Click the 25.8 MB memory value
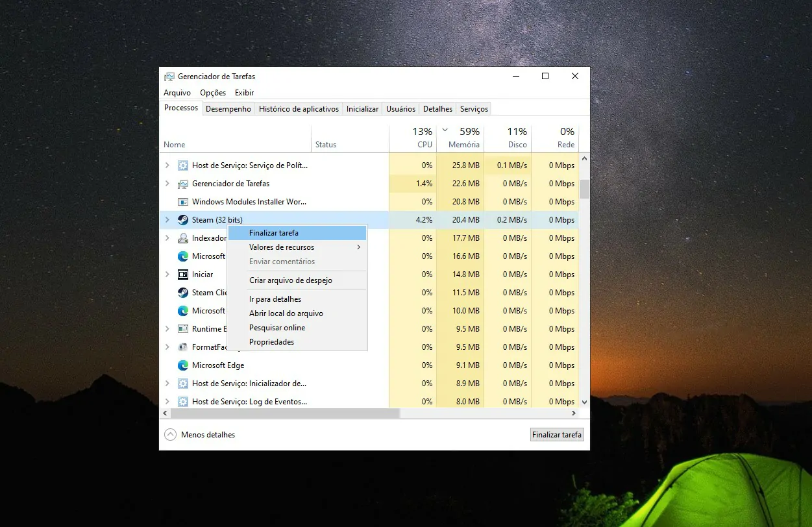 click(x=466, y=165)
